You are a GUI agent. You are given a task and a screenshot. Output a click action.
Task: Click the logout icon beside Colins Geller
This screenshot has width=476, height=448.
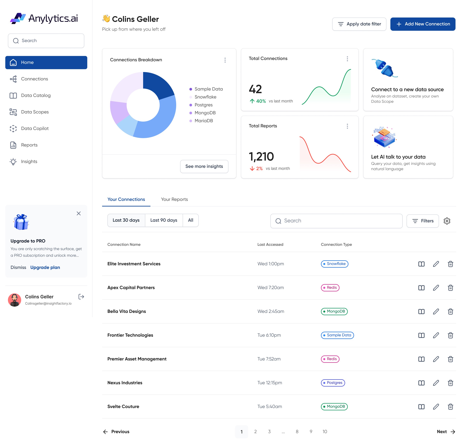81,297
